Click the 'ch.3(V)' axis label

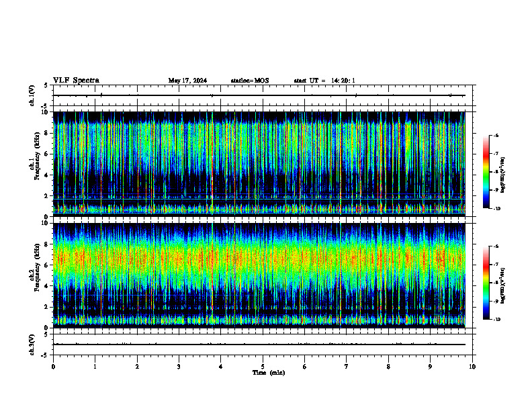[x=32, y=345]
